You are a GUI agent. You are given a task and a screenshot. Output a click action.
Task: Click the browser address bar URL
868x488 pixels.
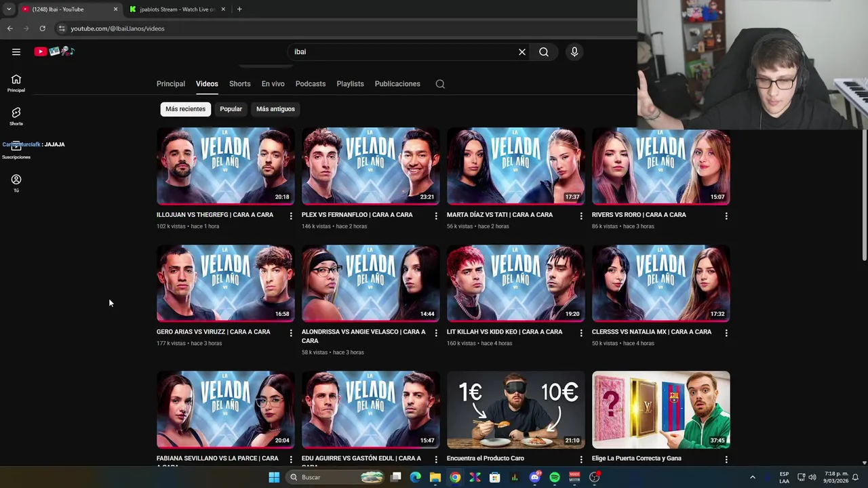[x=117, y=28]
